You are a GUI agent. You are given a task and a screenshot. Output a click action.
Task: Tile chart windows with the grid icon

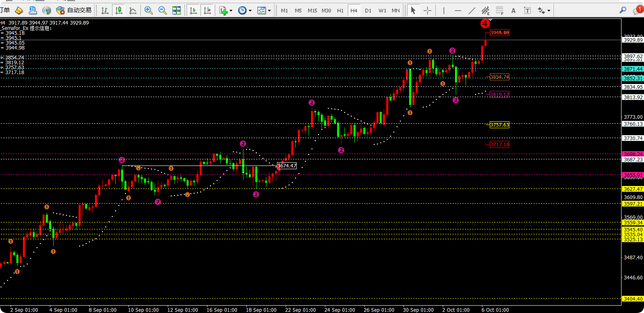pos(176,10)
